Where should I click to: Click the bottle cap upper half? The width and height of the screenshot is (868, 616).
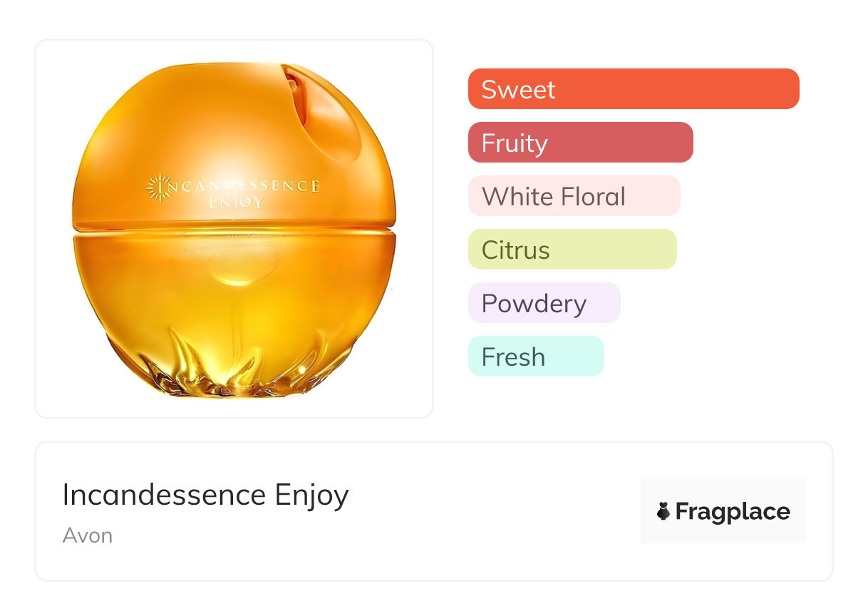click(x=234, y=146)
